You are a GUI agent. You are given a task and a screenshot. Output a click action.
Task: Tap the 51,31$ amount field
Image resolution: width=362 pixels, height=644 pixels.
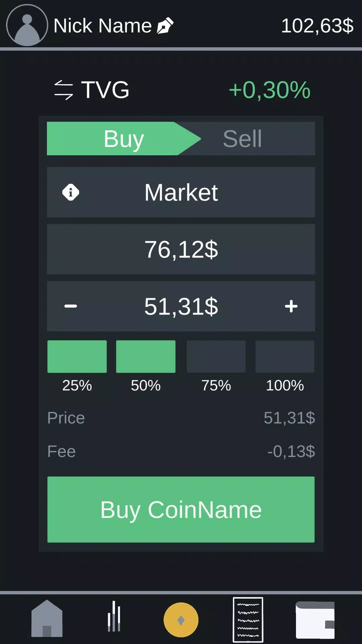[x=181, y=306]
